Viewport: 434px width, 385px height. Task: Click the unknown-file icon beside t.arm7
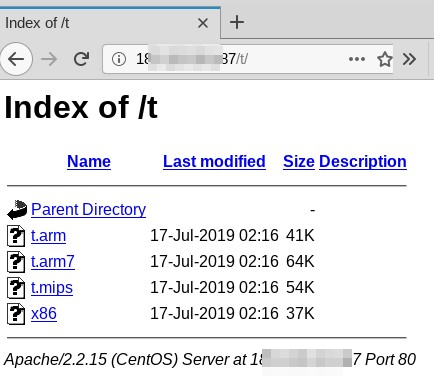[x=16, y=262]
